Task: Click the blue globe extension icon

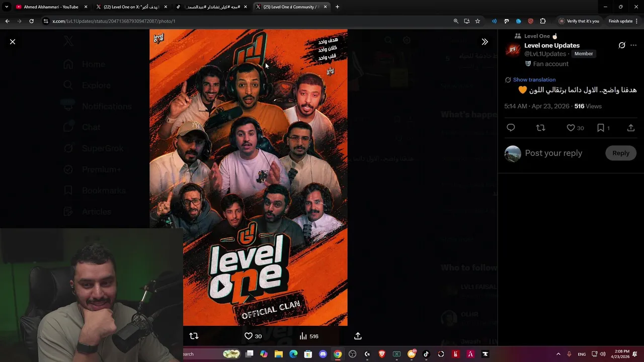Action: 518,21
